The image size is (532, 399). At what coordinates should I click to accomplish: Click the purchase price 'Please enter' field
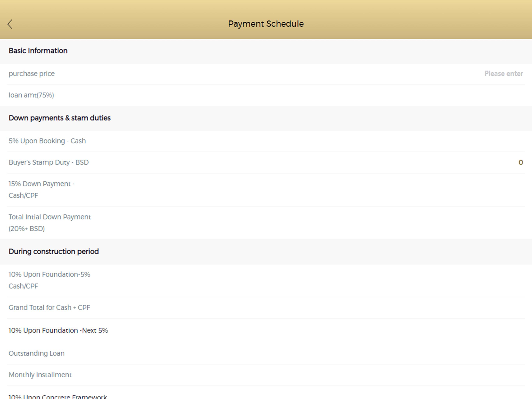(503, 74)
